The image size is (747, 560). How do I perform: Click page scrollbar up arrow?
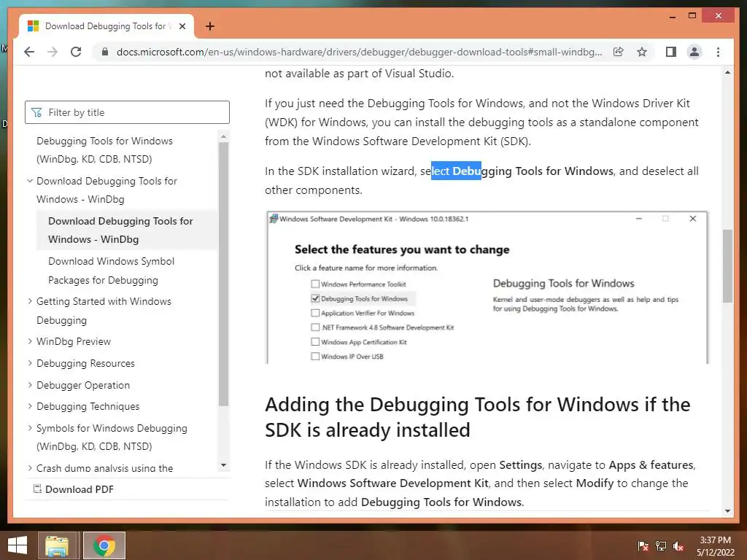click(x=727, y=73)
